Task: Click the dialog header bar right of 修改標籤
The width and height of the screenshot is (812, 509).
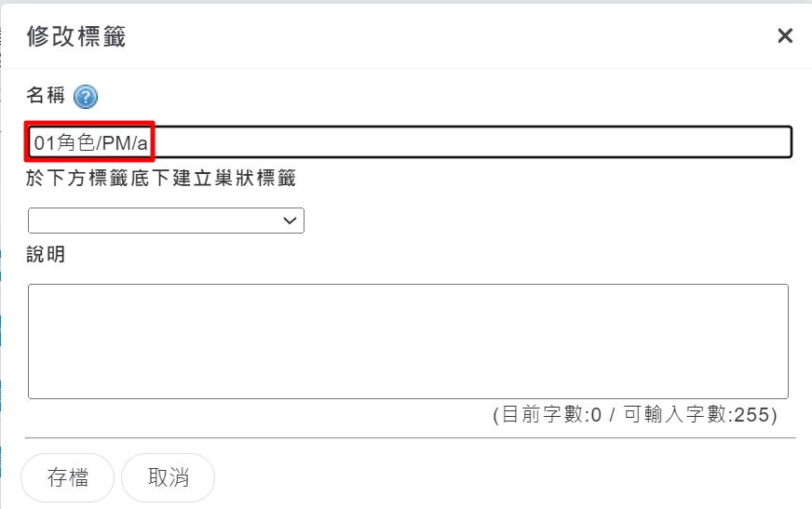Action: [x=451, y=36]
